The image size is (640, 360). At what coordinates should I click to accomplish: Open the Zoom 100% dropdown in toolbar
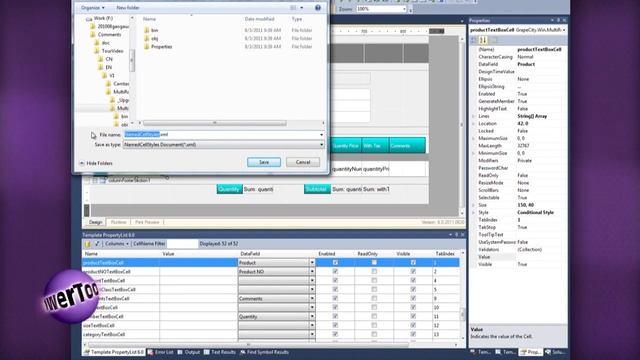click(404, 9)
